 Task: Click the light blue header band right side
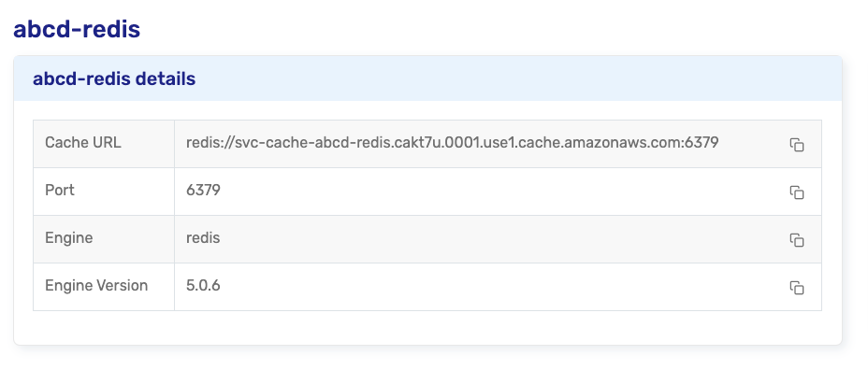(664, 78)
